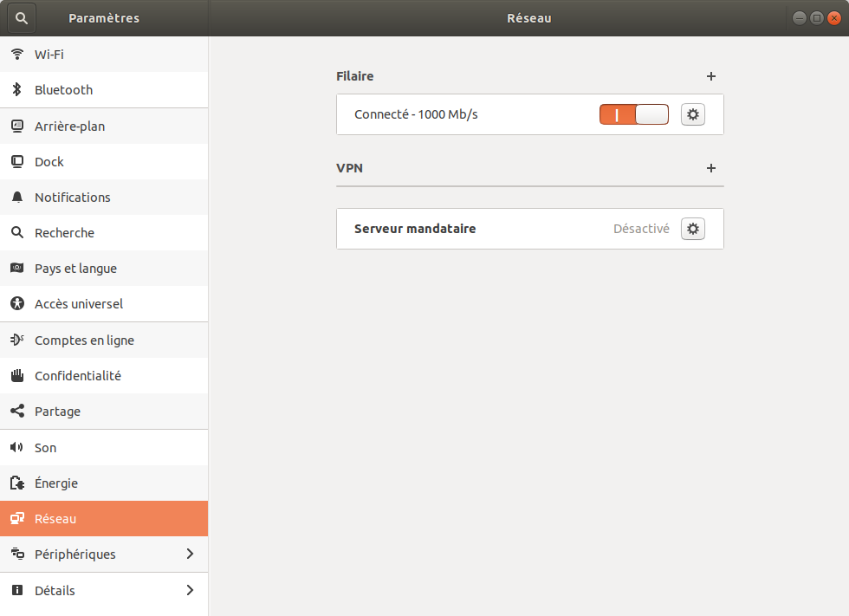The image size is (849, 616).
Task: Open Énergie settings via its battery icon
Action: [x=16, y=483]
